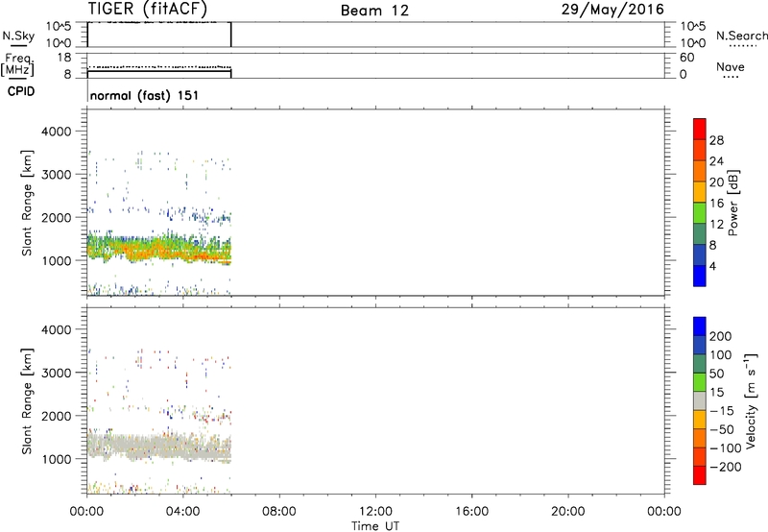Click the Beam 12 label

374,11
